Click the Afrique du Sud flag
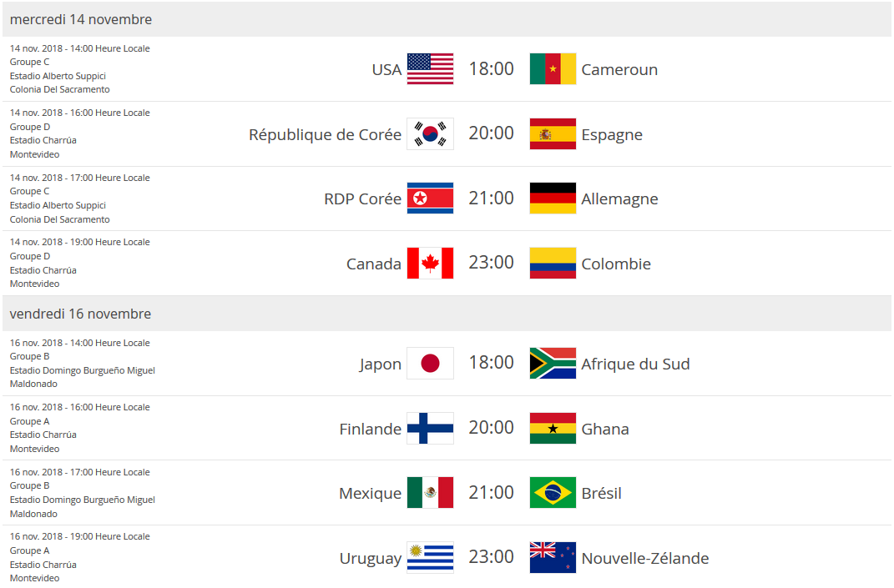Viewport: 894px width, 588px height. click(553, 364)
